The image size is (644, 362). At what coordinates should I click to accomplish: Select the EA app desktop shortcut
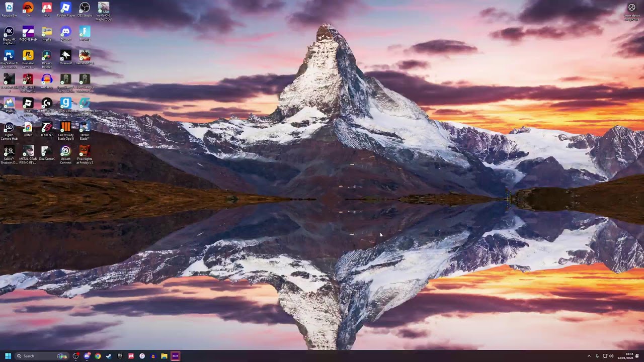tap(28, 10)
